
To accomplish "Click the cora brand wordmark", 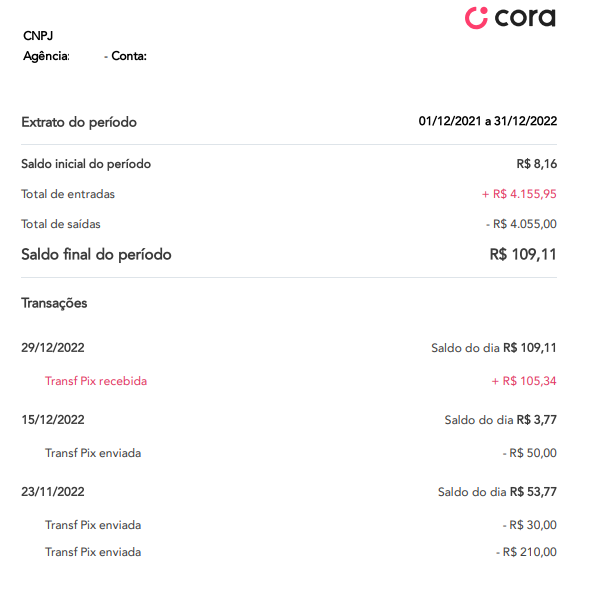I will point(525,18).
